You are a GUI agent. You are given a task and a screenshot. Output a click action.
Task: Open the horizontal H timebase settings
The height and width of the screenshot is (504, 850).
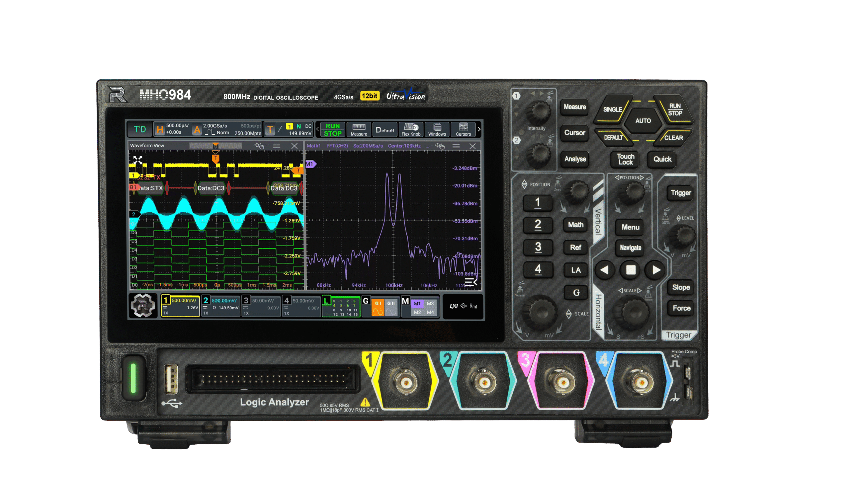coord(160,129)
